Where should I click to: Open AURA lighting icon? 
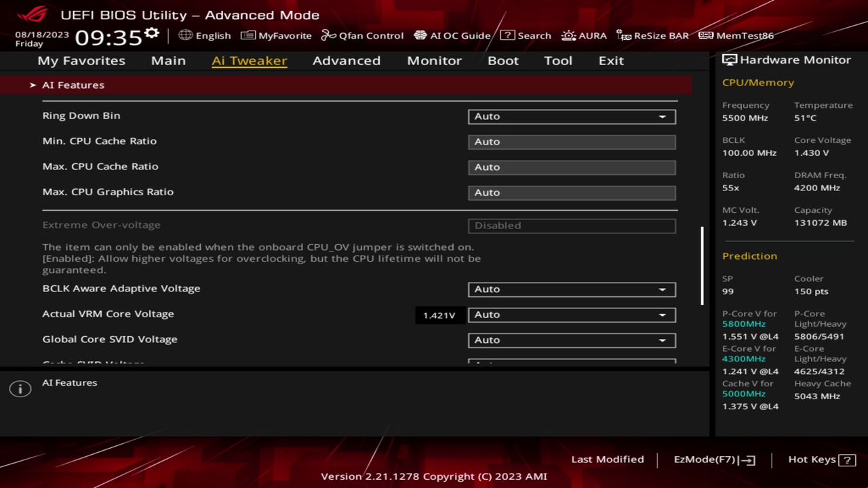coord(568,35)
